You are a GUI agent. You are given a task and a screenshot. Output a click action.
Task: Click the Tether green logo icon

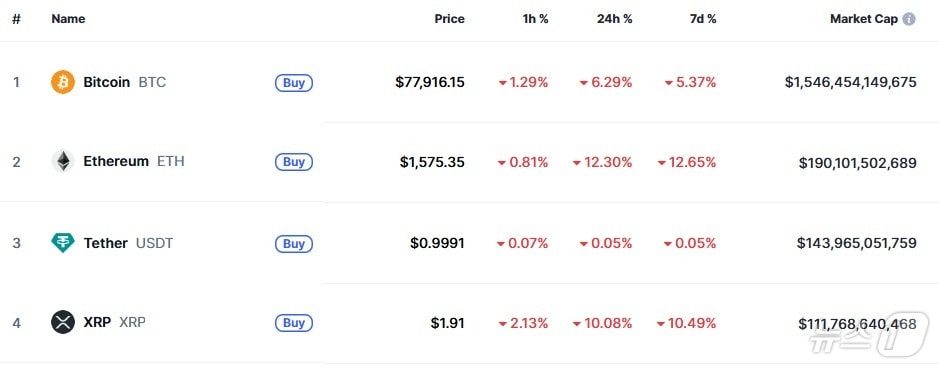(63, 243)
